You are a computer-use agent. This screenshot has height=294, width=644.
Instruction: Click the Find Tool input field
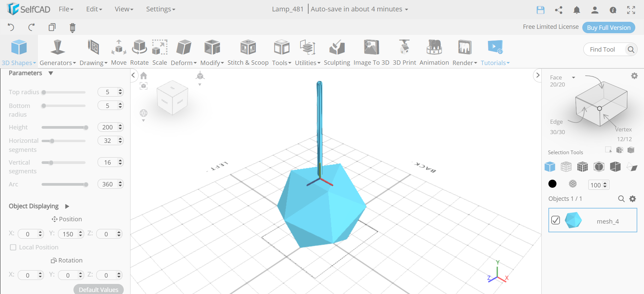tap(605, 49)
